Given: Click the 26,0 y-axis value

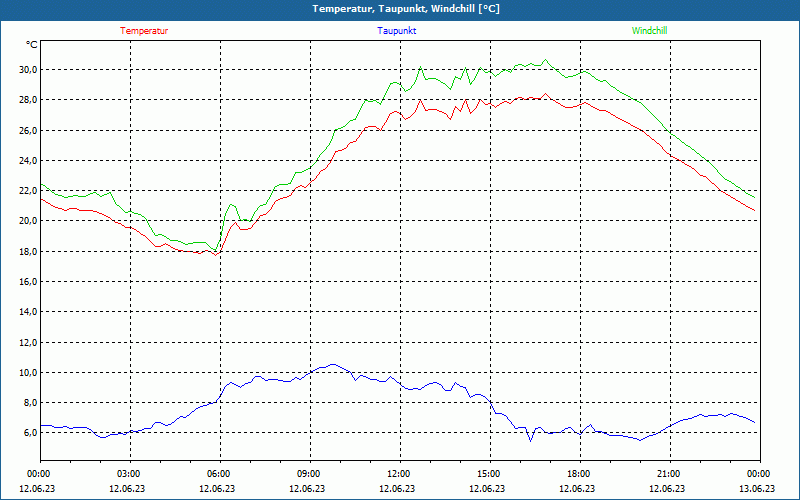Looking at the screenshot, I should (29, 130).
